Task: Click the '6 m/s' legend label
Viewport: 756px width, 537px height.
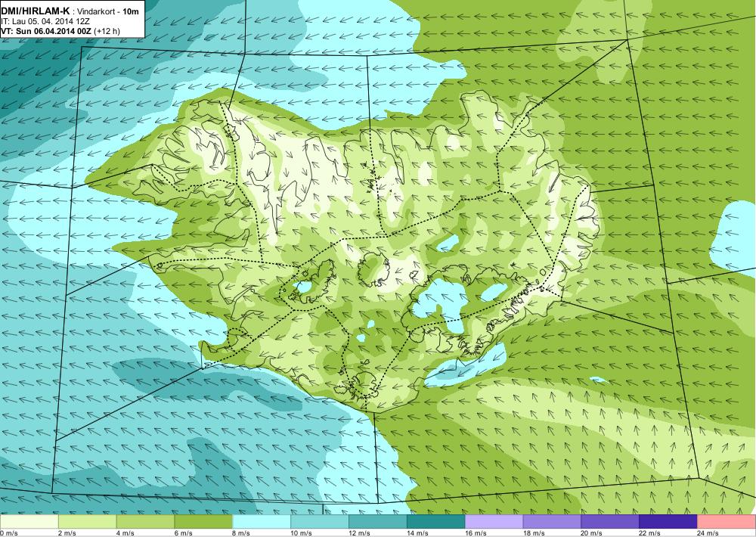Action: [183, 533]
